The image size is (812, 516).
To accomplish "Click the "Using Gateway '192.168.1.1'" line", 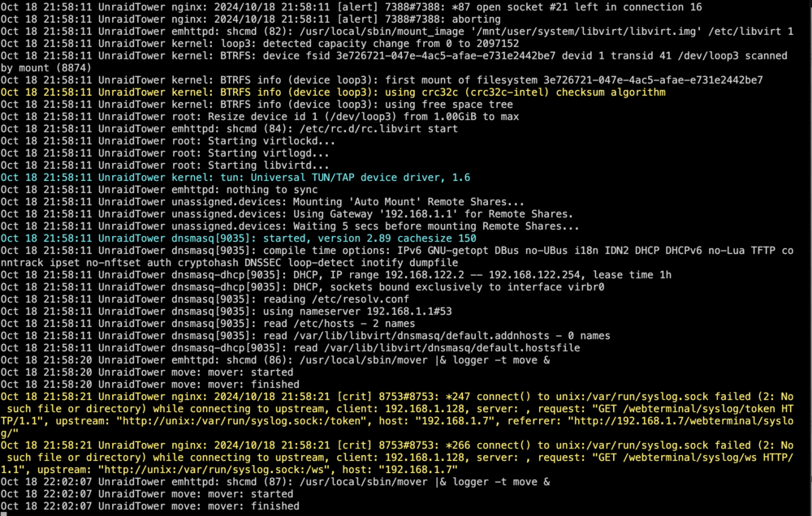I will [287, 213].
